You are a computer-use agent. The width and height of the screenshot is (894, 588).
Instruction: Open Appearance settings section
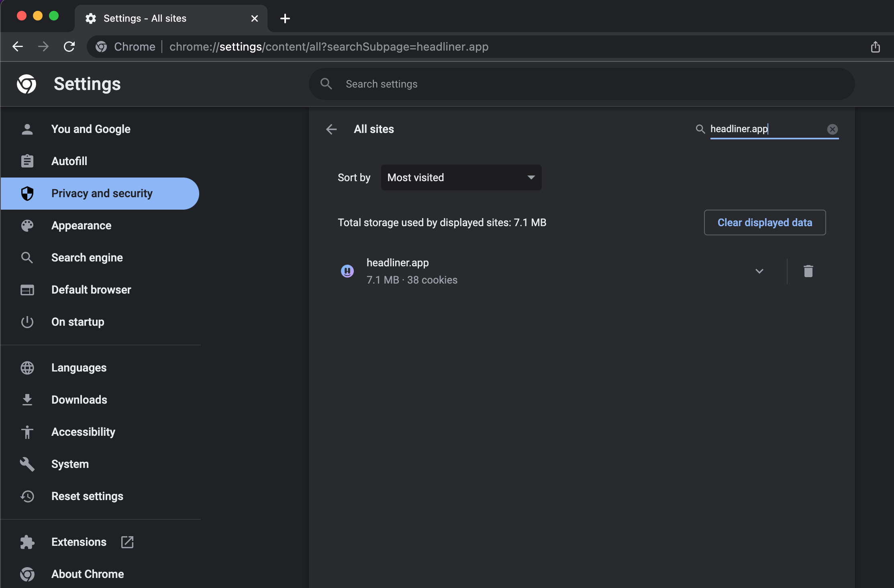tap(100, 225)
